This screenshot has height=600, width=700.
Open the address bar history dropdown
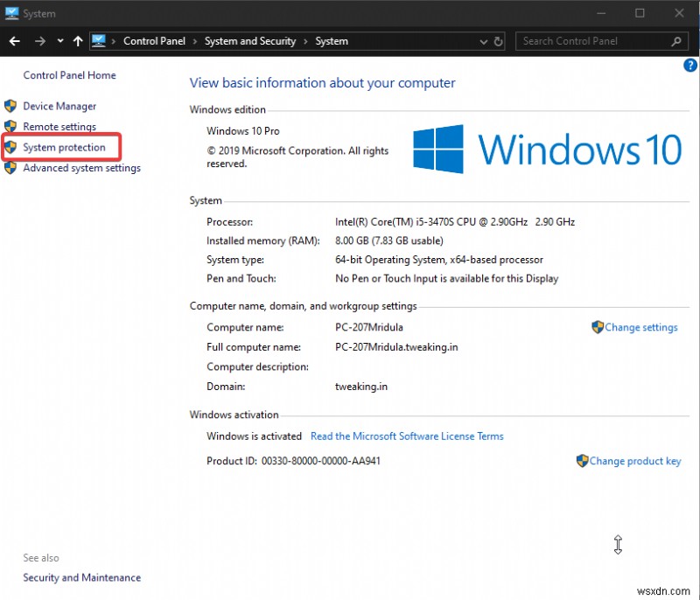483,41
